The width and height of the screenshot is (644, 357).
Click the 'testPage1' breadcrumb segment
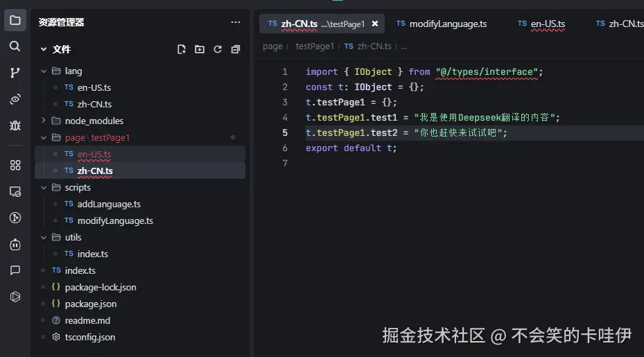[x=315, y=46]
